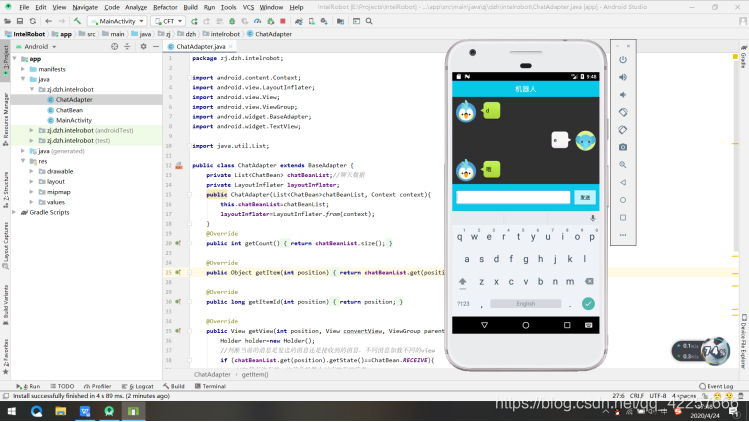Take emulator screenshot with camera icon
Image resolution: width=749 pixels, height=422 pixels.
(x=623, y=147)
